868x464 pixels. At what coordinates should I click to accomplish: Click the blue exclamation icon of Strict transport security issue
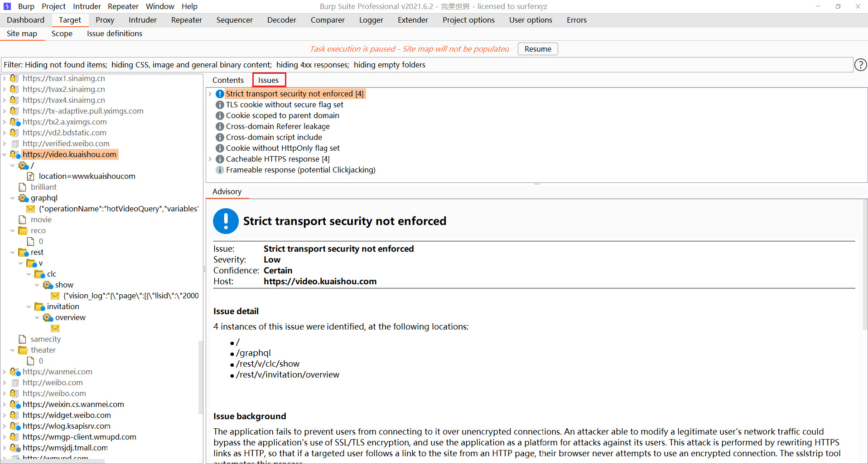(x=220, y=94)
